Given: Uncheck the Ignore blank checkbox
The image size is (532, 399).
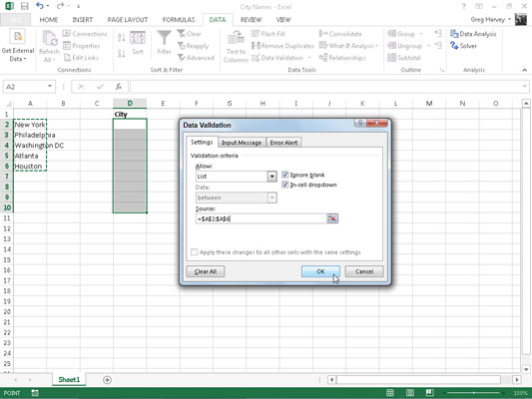Looking at the screenshot, I should pyautogui.click(x=285, y=175).
